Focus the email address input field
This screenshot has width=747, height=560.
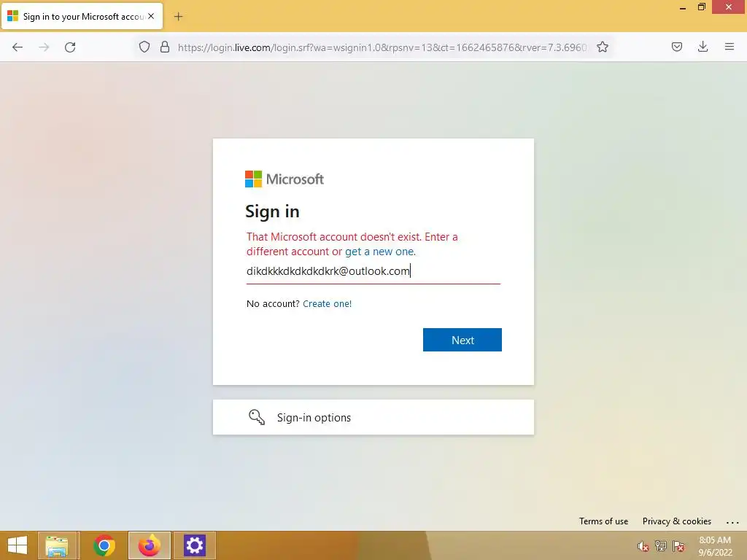373,271
